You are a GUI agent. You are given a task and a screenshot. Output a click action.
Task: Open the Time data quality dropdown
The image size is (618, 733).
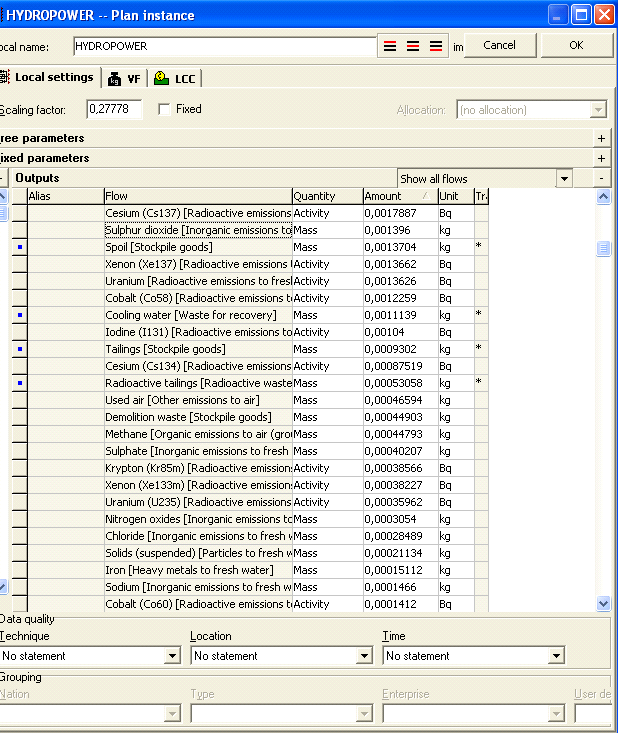[556, 656]
